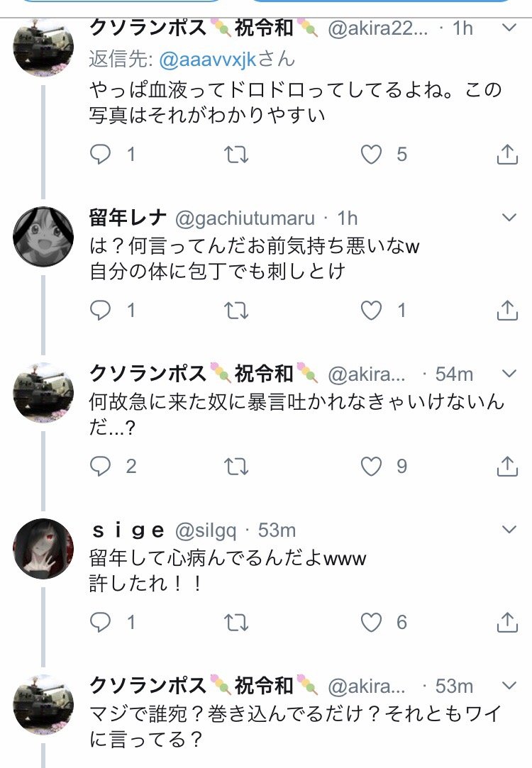Open replies on tweet with 9 likes
Viewport: 532px width, 768px height.
pyautogui.click(x=101, y=466)
